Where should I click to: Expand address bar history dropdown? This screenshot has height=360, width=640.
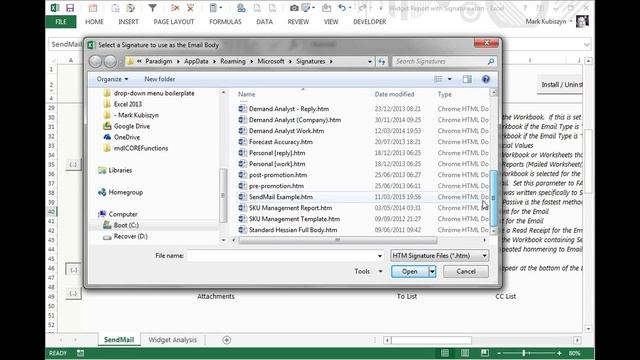[x=370, y=61]
